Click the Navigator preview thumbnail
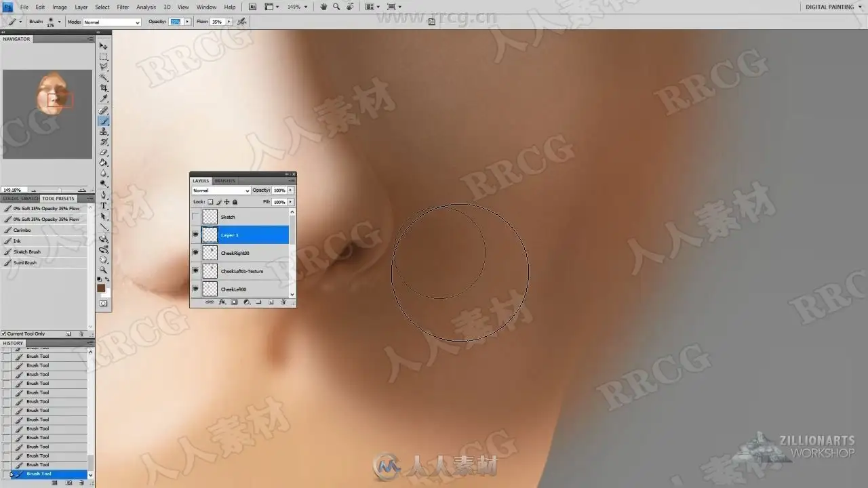Screen dimensions: 868x488 click(x=47, y=114)
